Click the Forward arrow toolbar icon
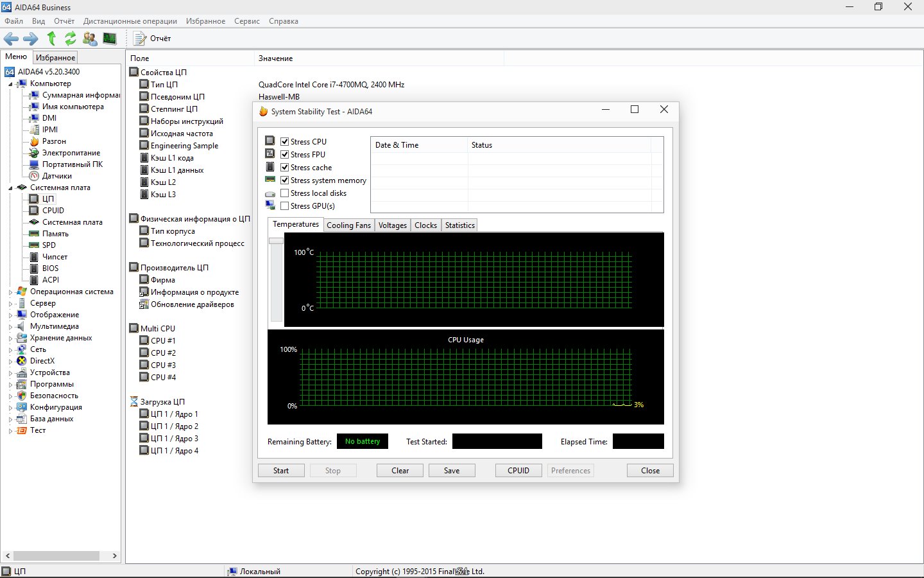Viewport: 924px width, 578px height. coord(31,39)
